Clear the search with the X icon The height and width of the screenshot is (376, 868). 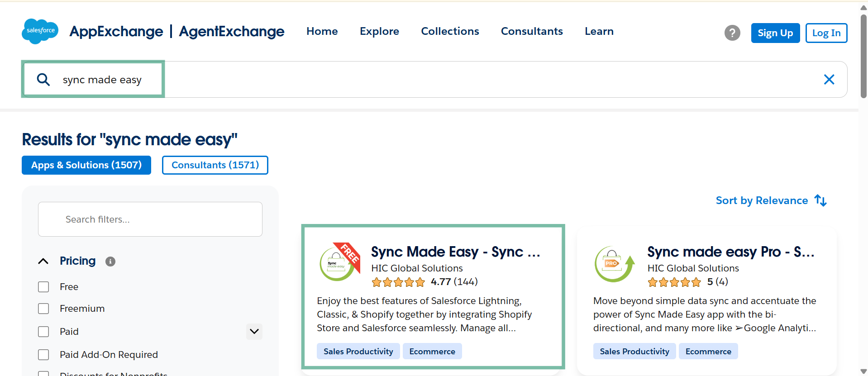829,80
